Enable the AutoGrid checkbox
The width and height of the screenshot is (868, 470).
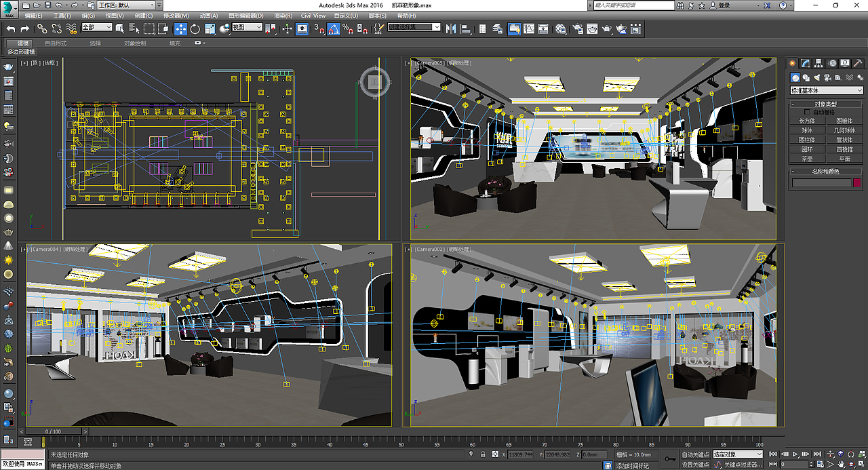(x=807, y=112)
